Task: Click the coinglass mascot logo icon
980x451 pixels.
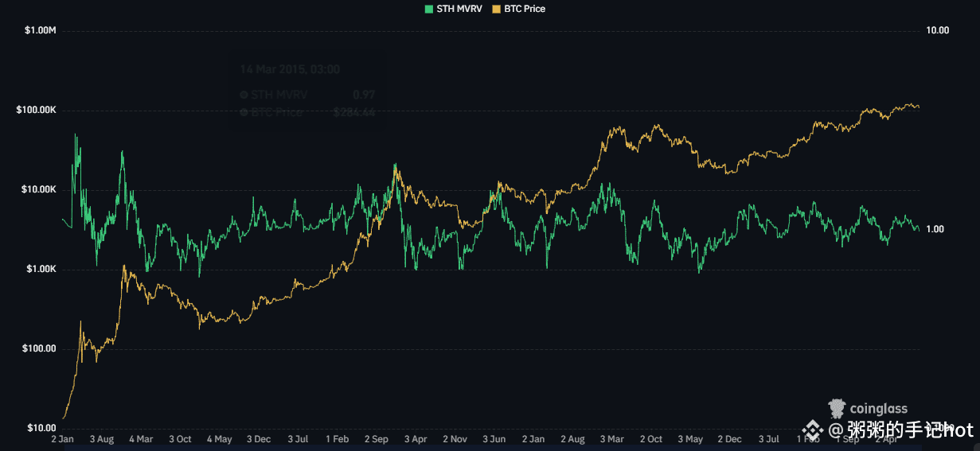Action: (837, 409)
